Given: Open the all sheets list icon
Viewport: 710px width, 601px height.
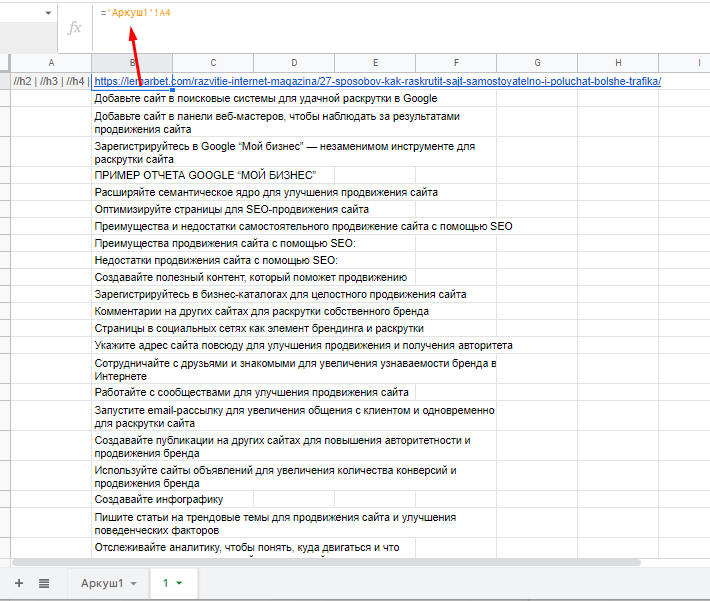Looking at the screenshot, I should tap(44, 583).
